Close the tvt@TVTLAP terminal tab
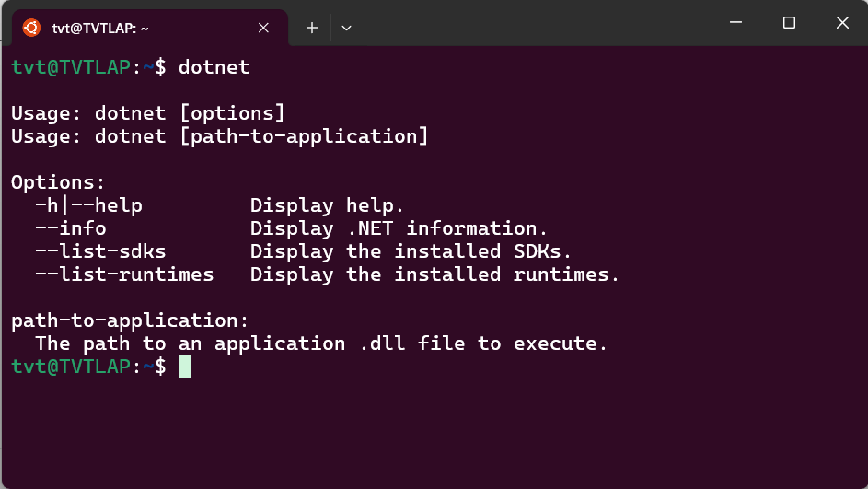This screenshot has height=489, width=868. 263,28
